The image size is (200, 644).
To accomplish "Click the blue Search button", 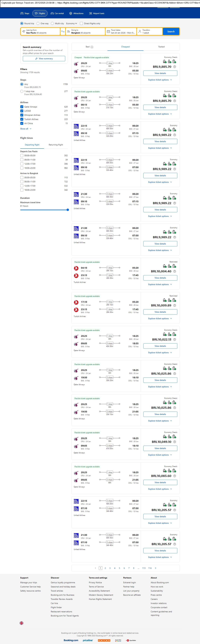I will pos(171,31).
